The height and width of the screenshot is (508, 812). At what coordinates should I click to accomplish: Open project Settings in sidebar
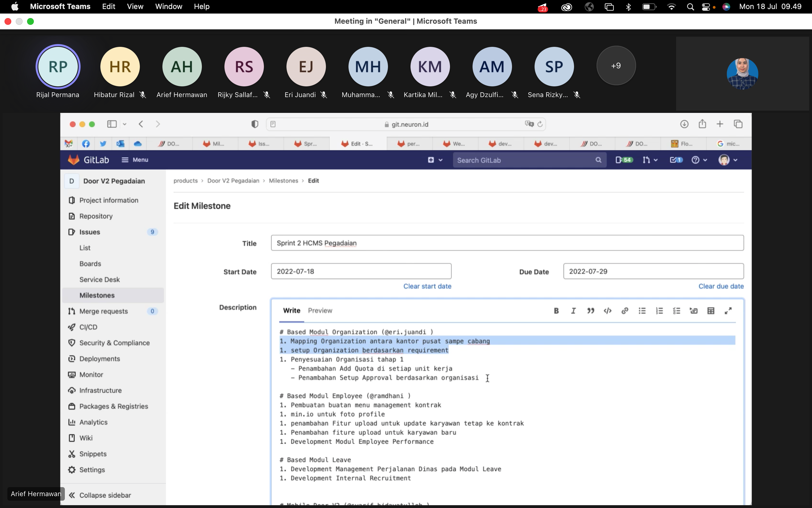click(113, 470)
